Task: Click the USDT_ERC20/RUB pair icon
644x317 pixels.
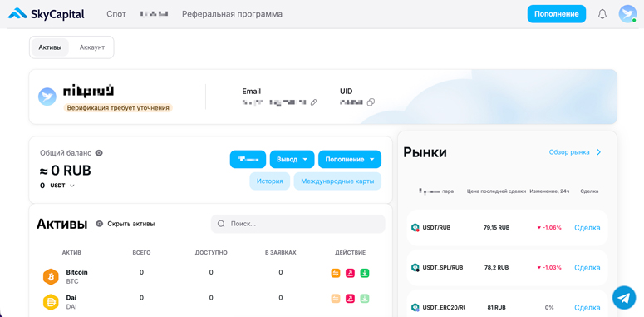Action: pyautogui.click(x=415, y=307)
